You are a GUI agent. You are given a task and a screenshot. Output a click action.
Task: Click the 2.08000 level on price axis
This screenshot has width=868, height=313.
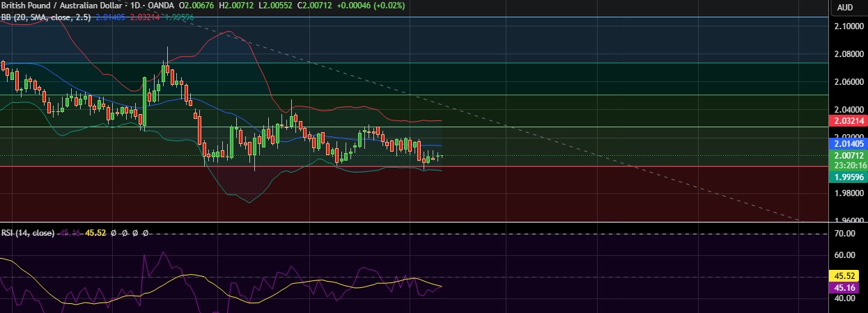click(x=848, y=54)
